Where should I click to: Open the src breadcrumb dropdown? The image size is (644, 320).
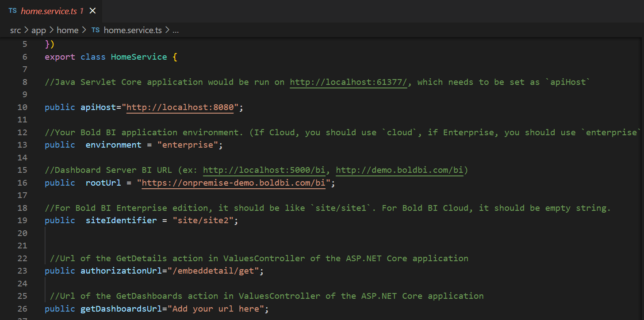click(x=15, y=30)
